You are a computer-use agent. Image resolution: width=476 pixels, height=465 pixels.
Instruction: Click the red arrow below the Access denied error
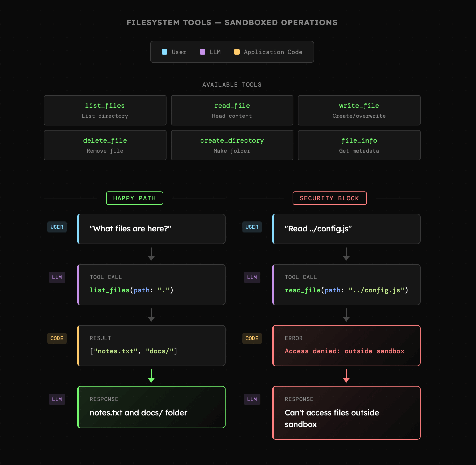(346, 376)
